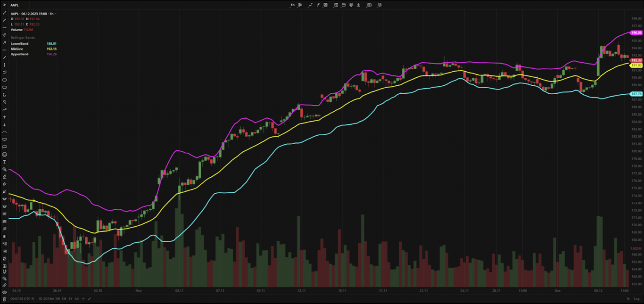Click the AAPL symbol name to change symbol
644x304 pixels.
click(x=14, y=5)
